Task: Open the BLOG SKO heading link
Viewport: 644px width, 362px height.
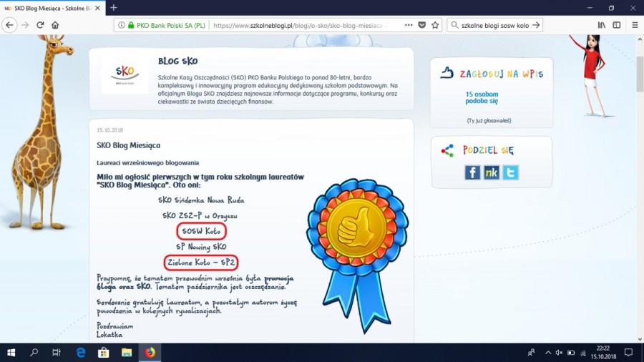Action: point(178,61)
